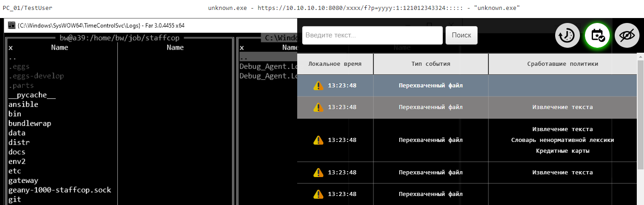Select the Словарь ненормативной лексики policy entry
The width and height of the screenshot is (644, 205).
point(562,140)
